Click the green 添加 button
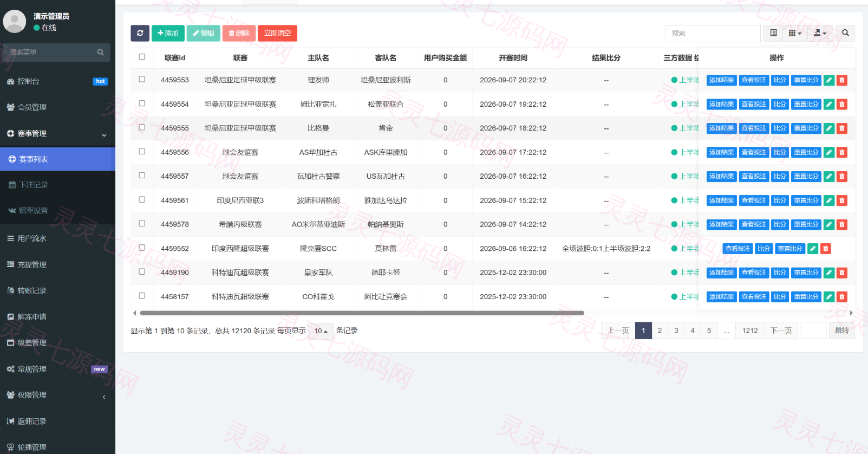Screen dimensions: 868x454 168,33
